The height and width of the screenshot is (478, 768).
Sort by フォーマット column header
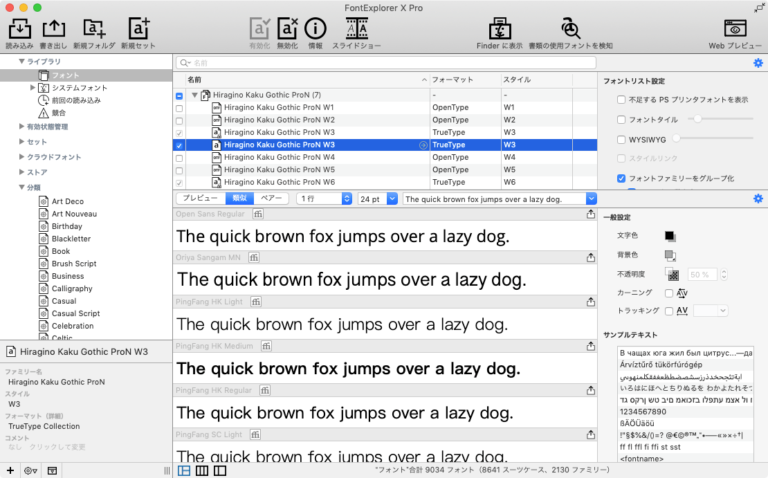point(465,79)
